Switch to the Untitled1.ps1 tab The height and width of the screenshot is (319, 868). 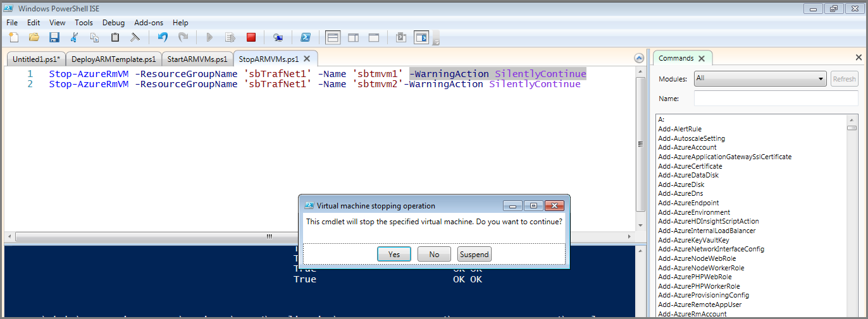(36, 59)
